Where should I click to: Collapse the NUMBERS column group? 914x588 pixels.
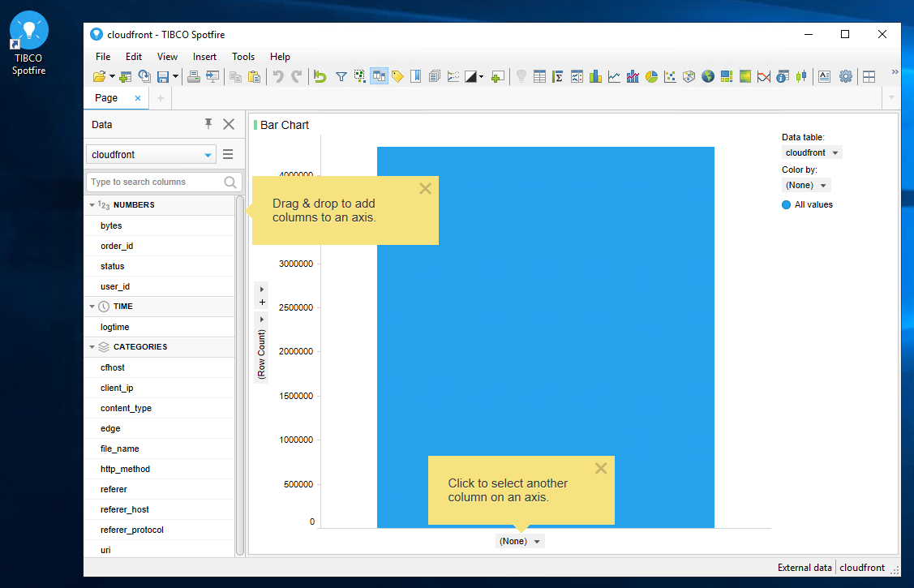point(92,205)
